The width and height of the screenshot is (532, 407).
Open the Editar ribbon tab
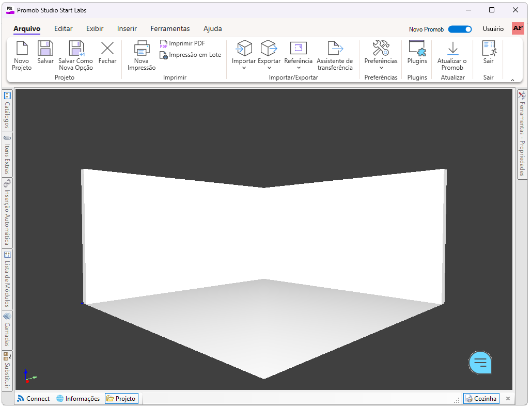[64, 29]
